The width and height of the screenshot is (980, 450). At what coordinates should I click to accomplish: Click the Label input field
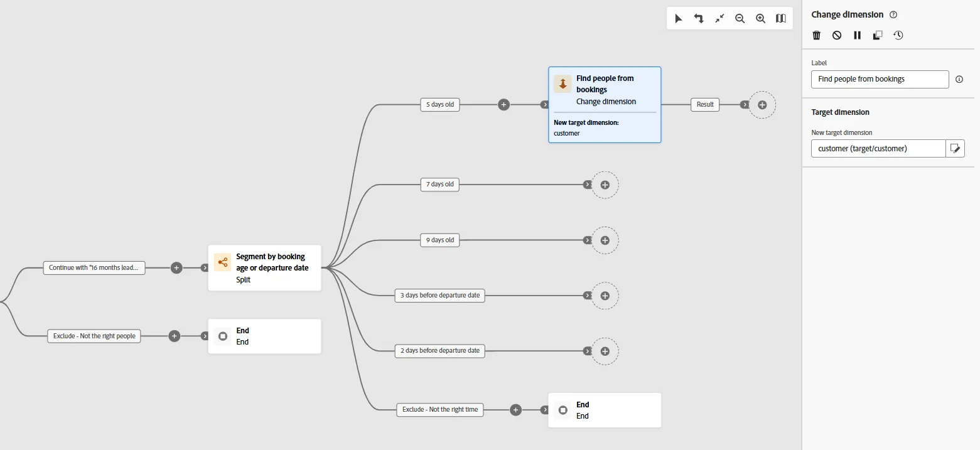coord(880,80)
